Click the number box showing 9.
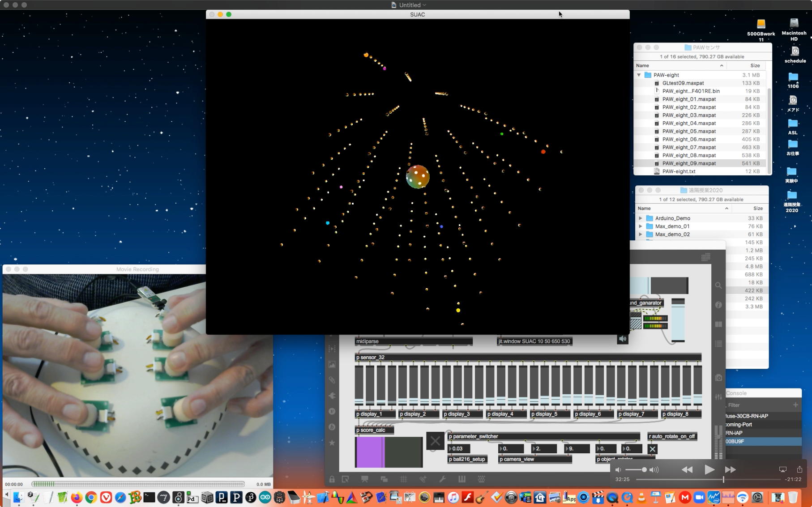Viewport: 812px width, 507px height. click(577, 448)
